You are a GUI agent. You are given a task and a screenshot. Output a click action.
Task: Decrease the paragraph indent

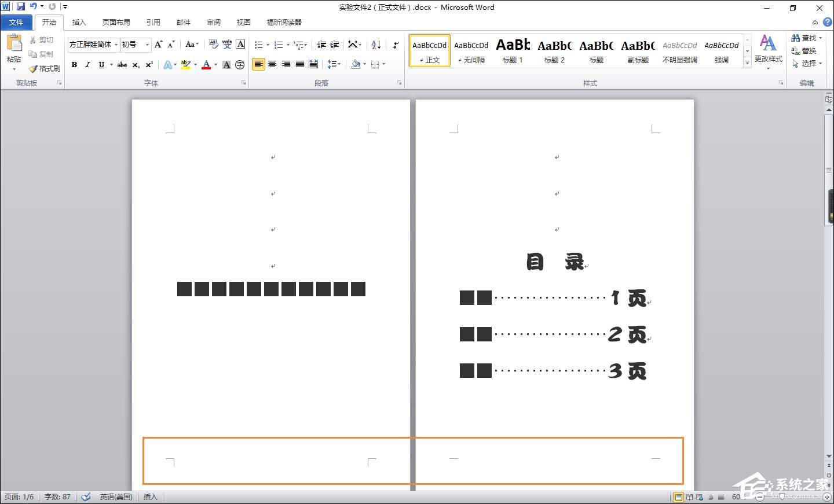point(321,45)
